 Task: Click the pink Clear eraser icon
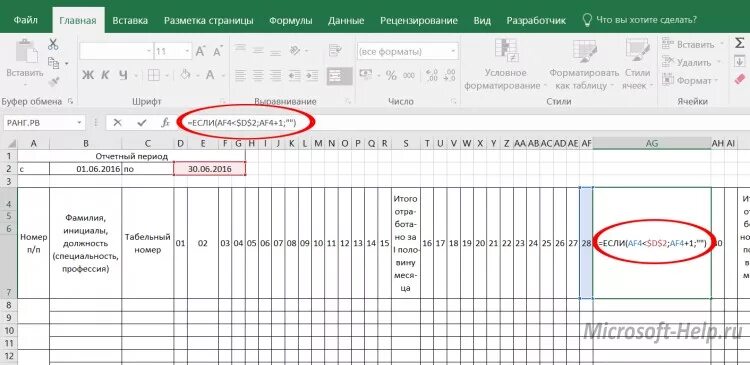point(739,78)
